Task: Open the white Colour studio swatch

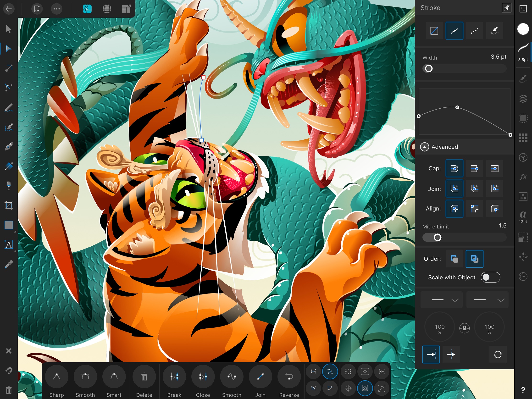Action: (x=523, y=29)
